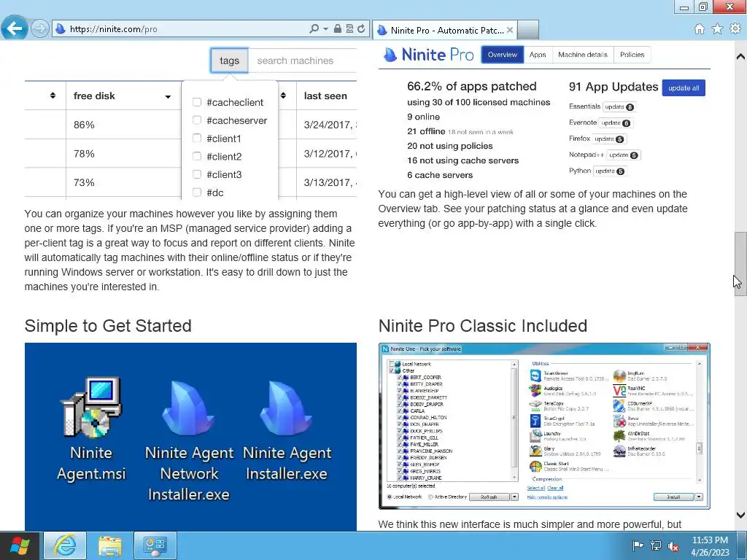
Task: Click the tags filter button
Action: 229,61
